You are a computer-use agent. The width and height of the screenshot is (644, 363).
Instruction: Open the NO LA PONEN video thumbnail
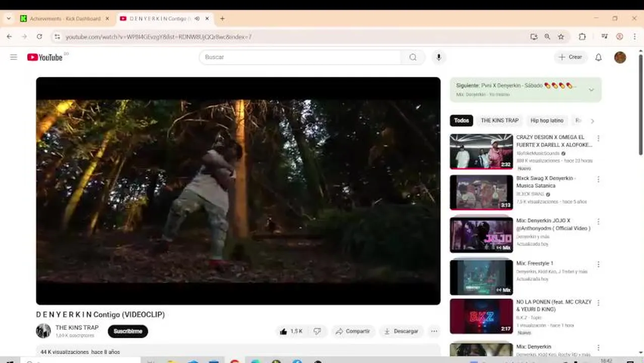click(x=481, y=316)
